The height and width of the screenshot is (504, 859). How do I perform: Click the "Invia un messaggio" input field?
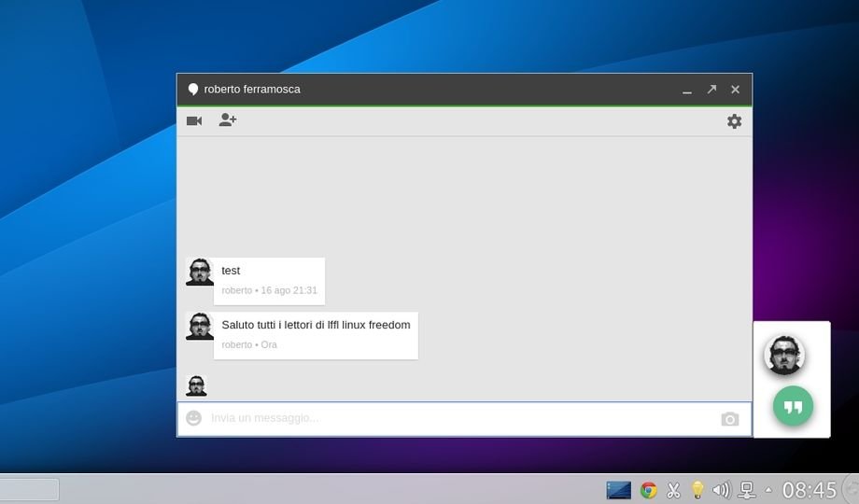click(x=458, y=418)
